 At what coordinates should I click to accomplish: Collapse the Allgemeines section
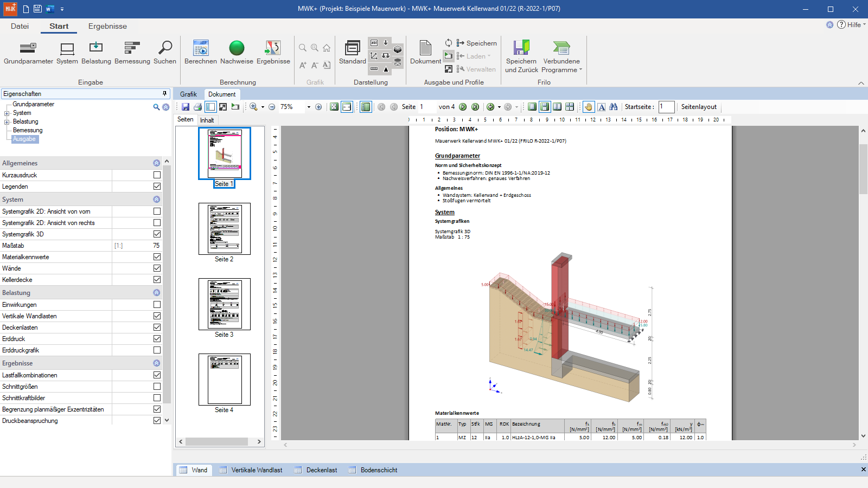(156, 163)
